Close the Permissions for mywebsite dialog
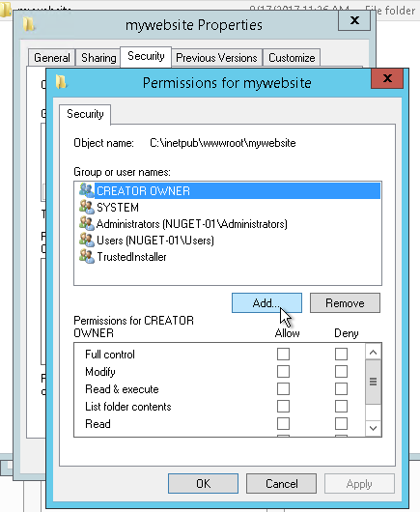The width and height of the screenshot is (420, 512). point(387,78)
